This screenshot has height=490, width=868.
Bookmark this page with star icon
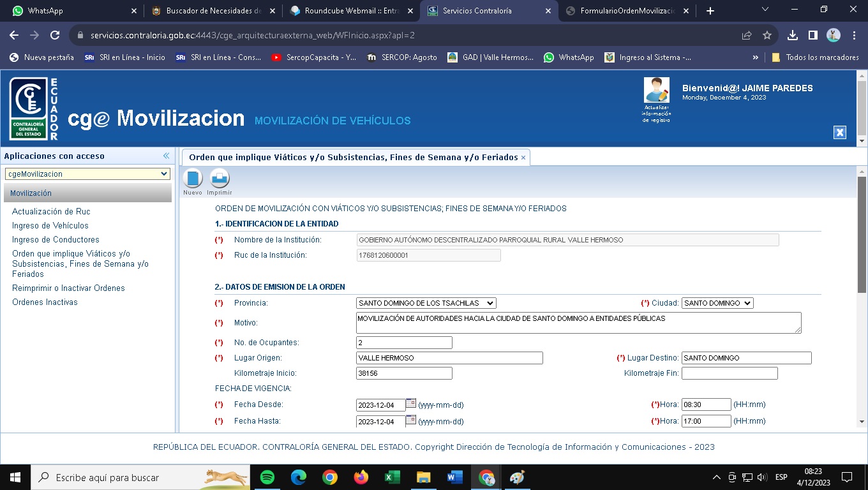click(x=767, y=35)
